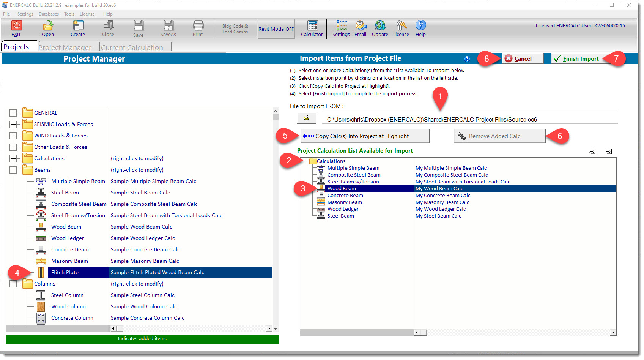Open the Email toolbar icon

tap(360, 26)
